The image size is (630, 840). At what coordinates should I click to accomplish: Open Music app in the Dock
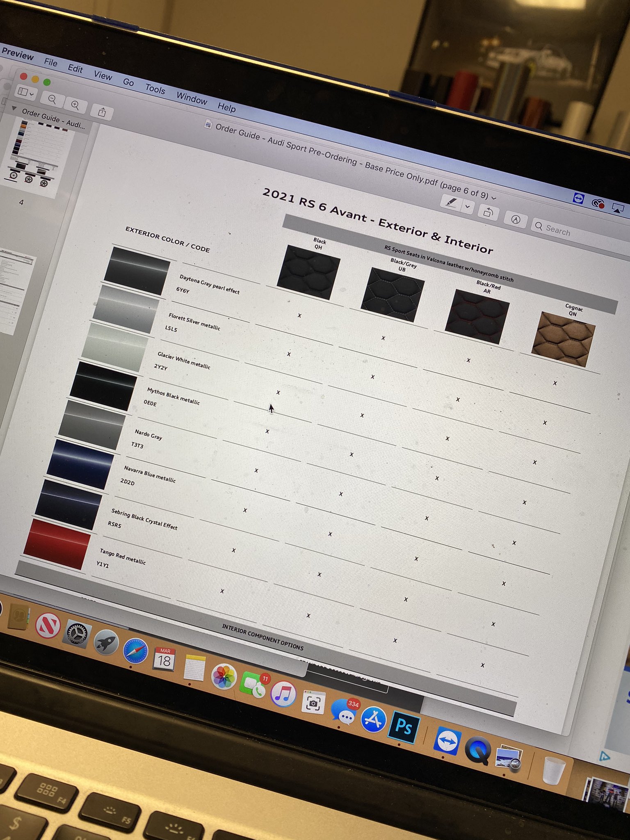pyautogui.click(x=283, y=694)
